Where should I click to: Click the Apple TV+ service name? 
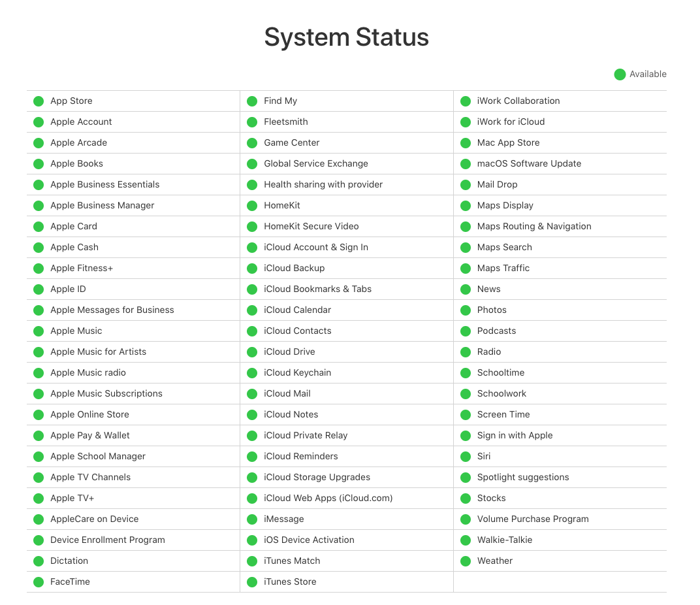[x=72, y=498]
